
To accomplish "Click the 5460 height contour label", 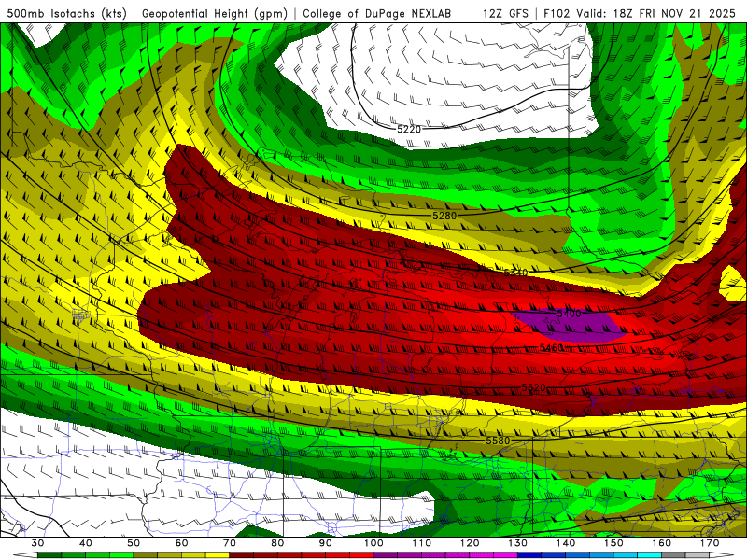I will click(x=551, y=348).
